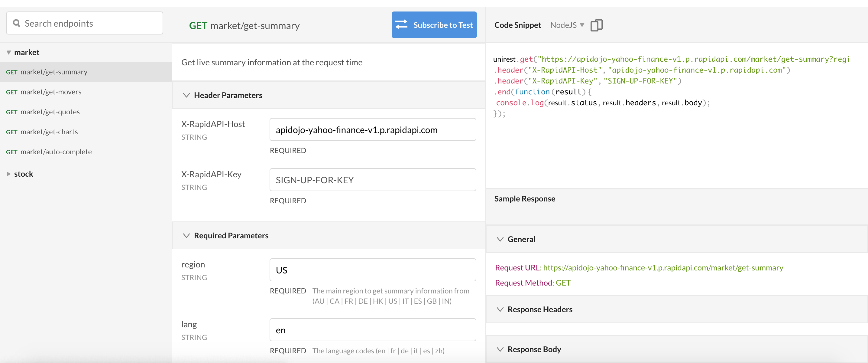Click the region parameter field containing US

coord(372,270)
